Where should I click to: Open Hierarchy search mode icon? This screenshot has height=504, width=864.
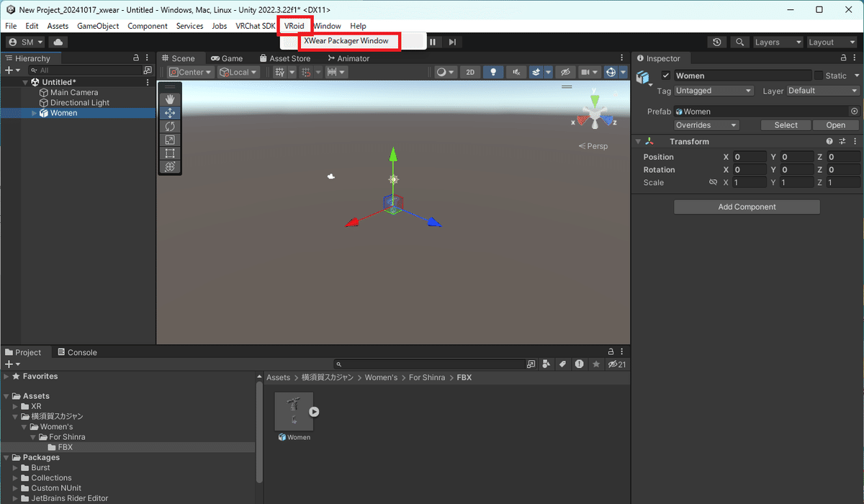point(148,71)
